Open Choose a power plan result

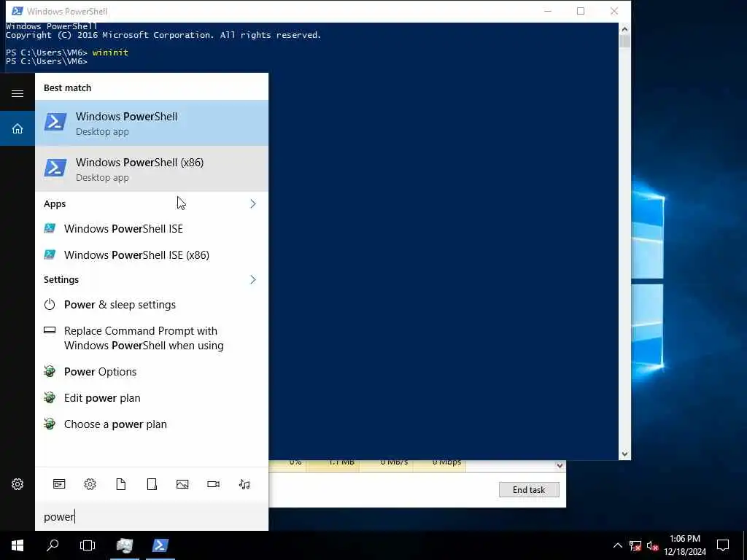coord(152,424)
